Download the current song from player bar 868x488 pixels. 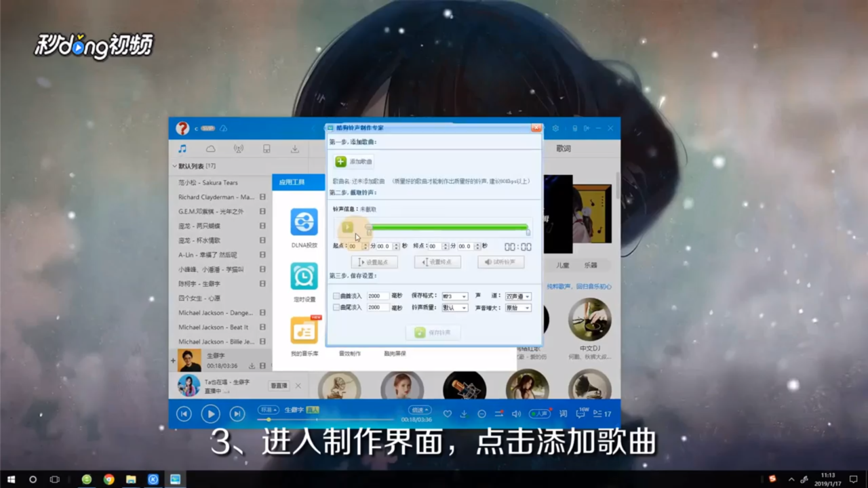tap(464, 413)
